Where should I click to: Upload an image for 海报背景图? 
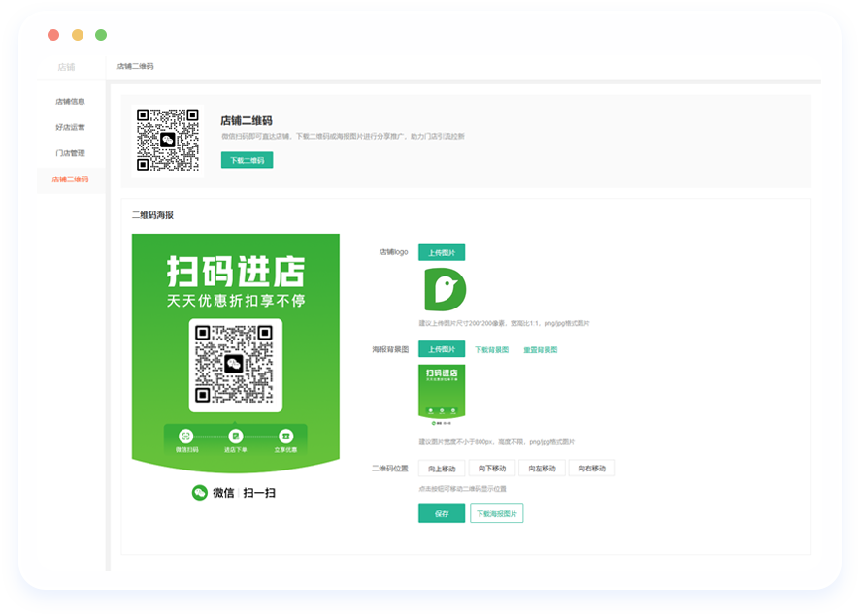(x=442, y=349)
